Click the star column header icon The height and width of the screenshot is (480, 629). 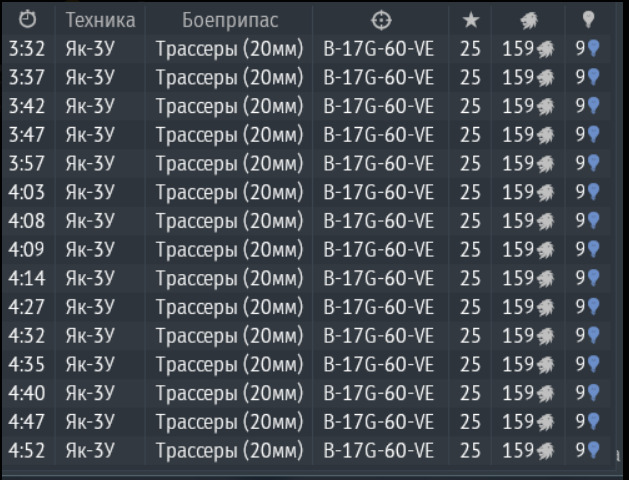(x=470, y=20)
